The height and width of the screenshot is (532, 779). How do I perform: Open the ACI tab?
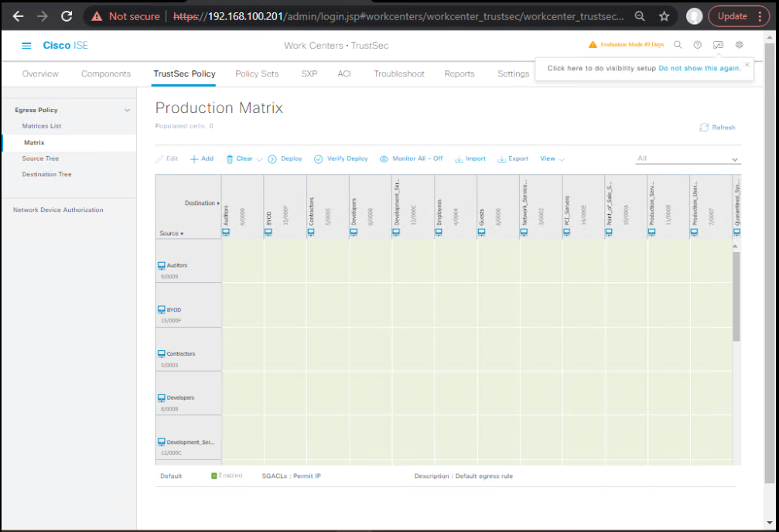[344, 73]
